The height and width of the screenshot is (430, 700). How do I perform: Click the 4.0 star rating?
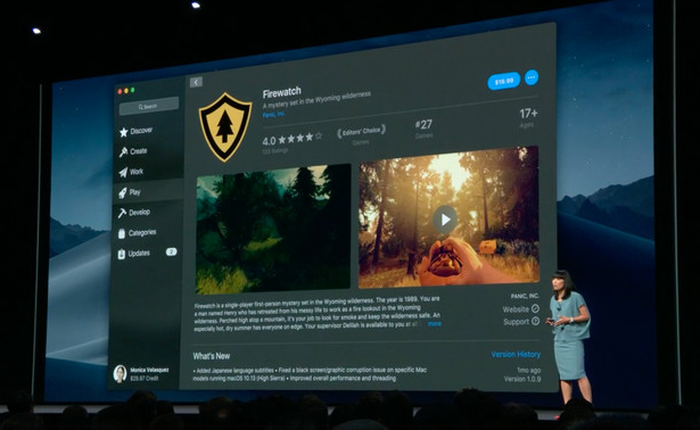[x=292, y=140]
